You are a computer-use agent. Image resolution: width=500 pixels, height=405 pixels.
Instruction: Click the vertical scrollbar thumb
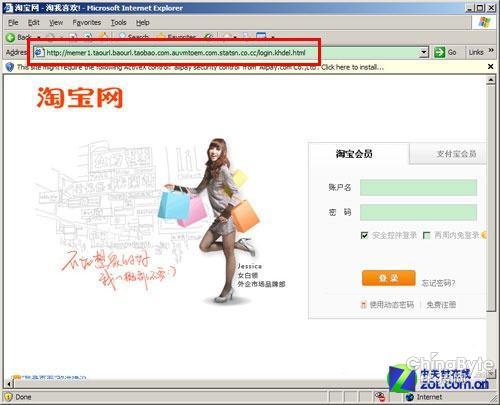click(490, 199)
